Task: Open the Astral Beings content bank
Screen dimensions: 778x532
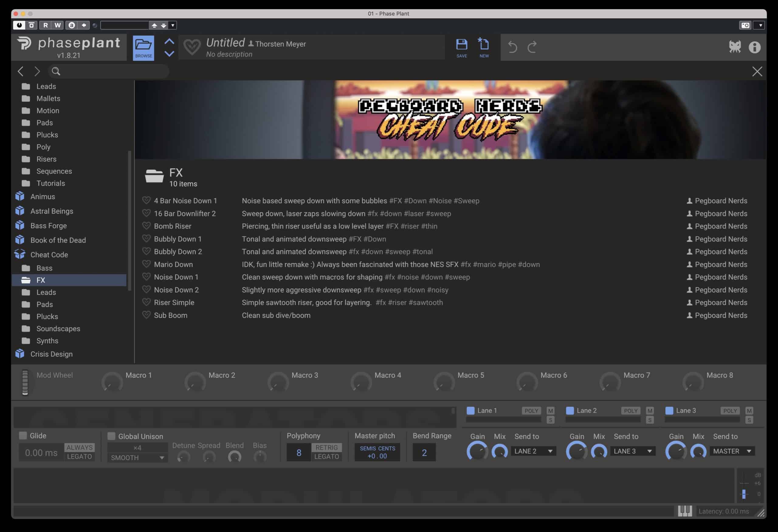Action: click(x=52, y=211)
